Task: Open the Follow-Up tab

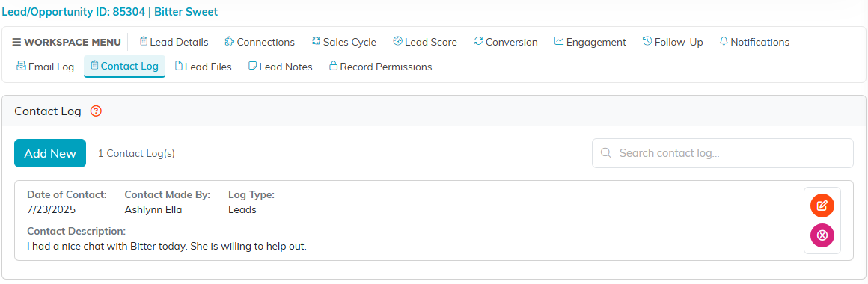Action: tap(673, 42)
